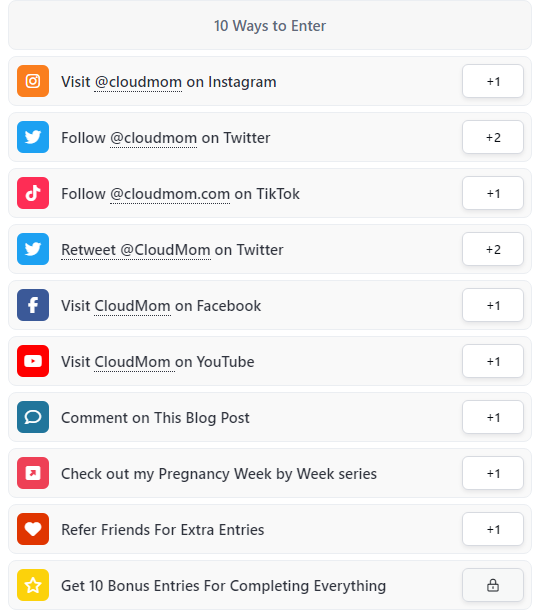
Task: Click the lock button for bonus entries
Action: (x=493, y=585)
